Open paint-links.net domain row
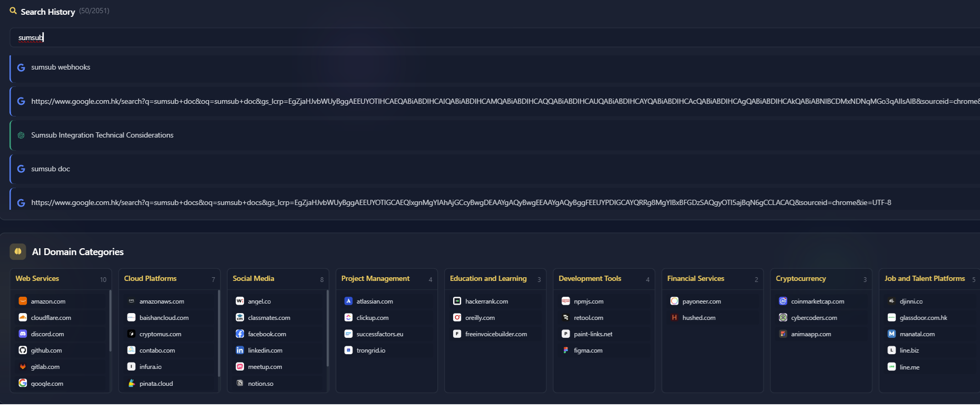Screen dimensions: 980x409 (604, 334)
